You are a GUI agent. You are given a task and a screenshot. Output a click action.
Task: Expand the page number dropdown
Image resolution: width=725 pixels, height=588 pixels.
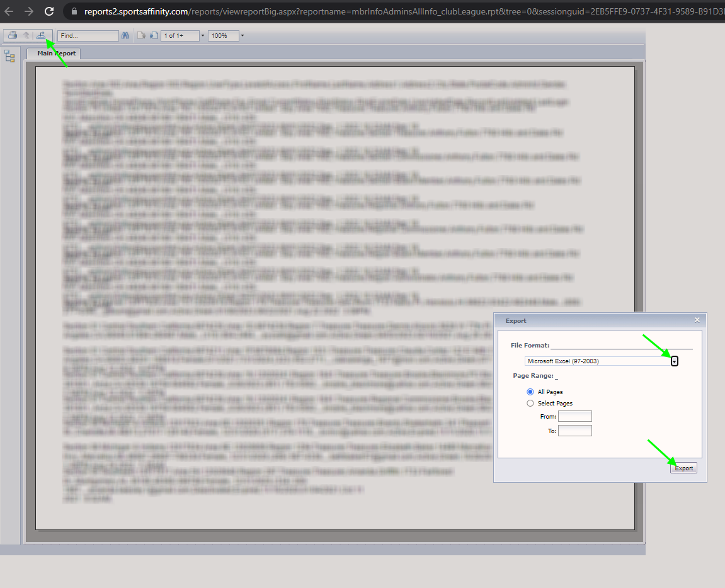(202, 36)
